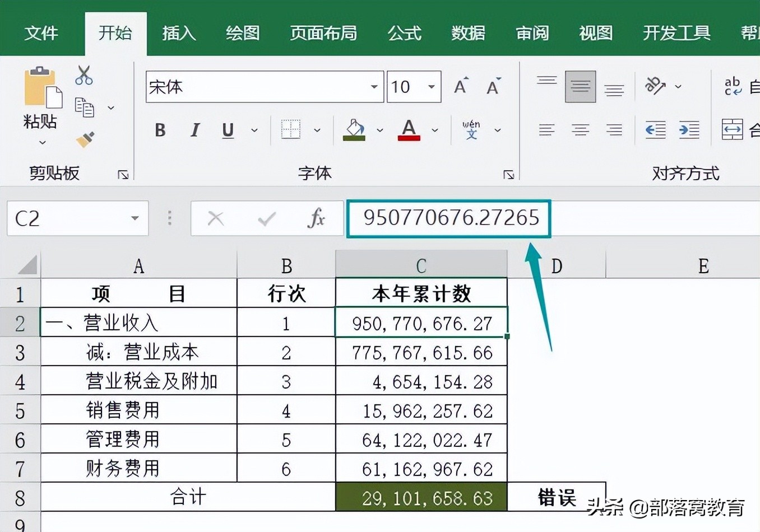Click the Paste clipboard icon
Screen dimensions: 760x532
(x=42, y=87)
